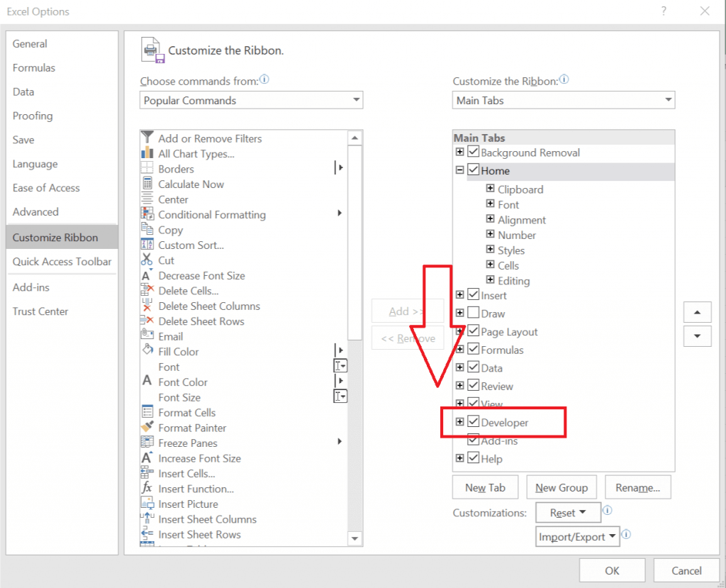
Task: Click the Borders command icon
Action: (147, 168)
